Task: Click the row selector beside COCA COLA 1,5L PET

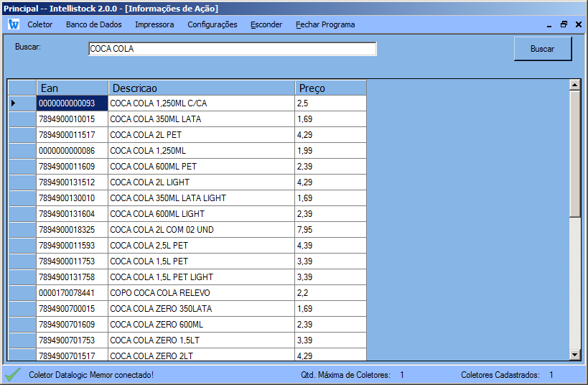Action: click(22, 261)
